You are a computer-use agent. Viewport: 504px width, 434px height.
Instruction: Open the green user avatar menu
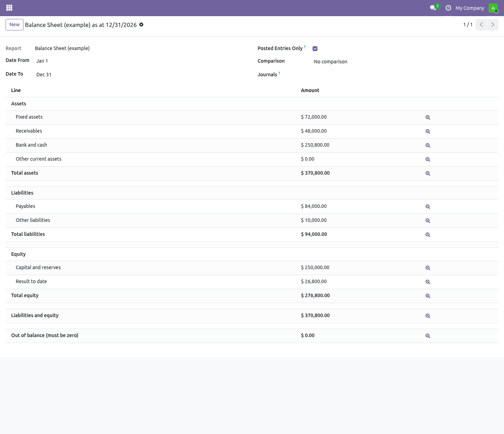click(493, 8)
